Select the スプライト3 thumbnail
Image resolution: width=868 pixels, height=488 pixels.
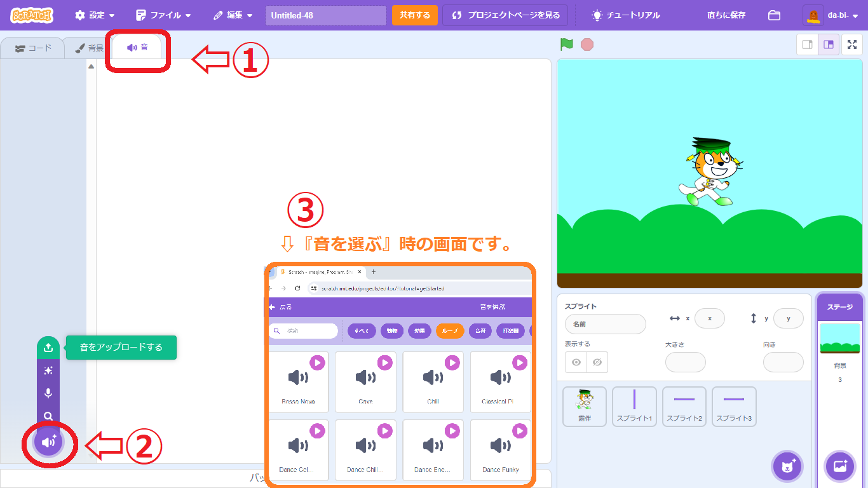(734, 407)
